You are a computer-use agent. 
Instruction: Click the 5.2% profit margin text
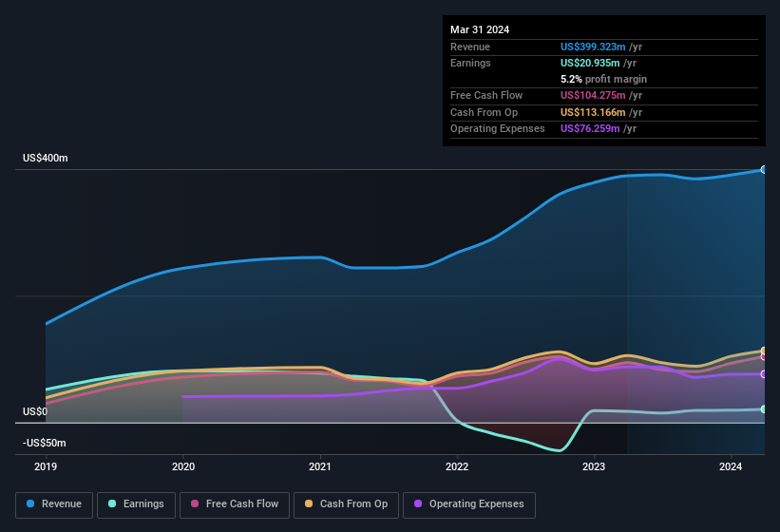(x=603, y=79)
